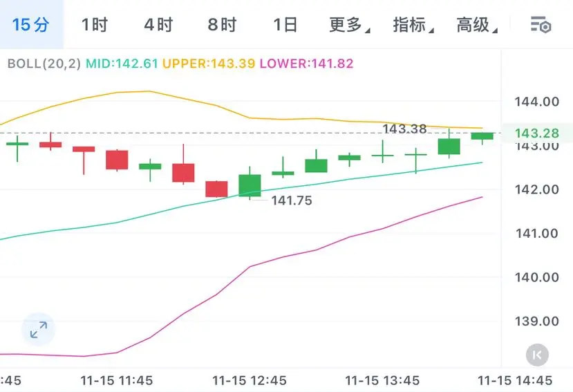The width and height of the screenshot is (573, 392).
Task: Tap the 142.00 price axis label
Action: tap(537, 189)
